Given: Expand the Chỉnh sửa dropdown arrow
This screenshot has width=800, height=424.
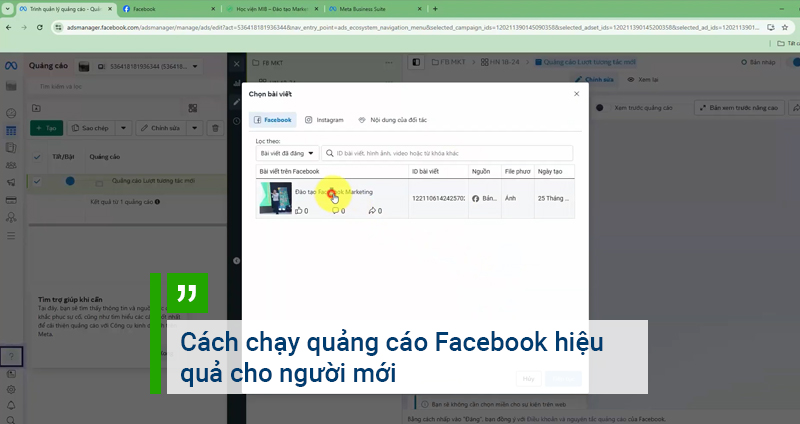Looking at the screenshot, I should pyautogui.click(x=195, y=128).
